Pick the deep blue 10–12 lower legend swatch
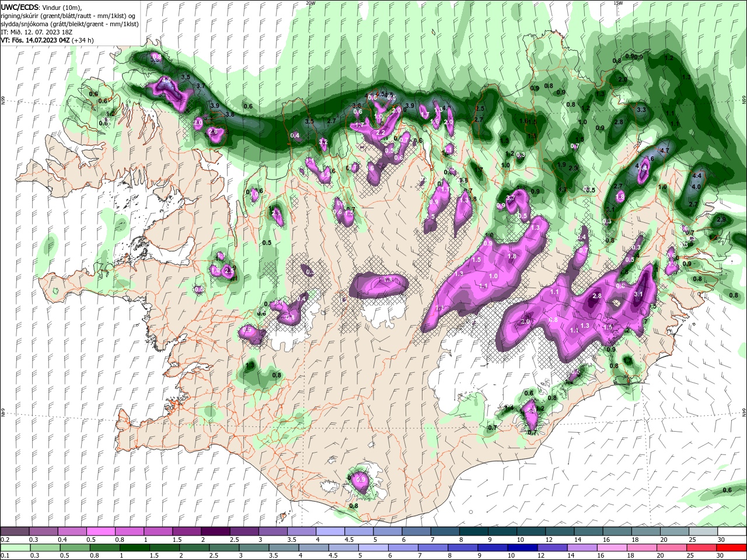Viewport: 747px width, 560px height. coord(522,548)
